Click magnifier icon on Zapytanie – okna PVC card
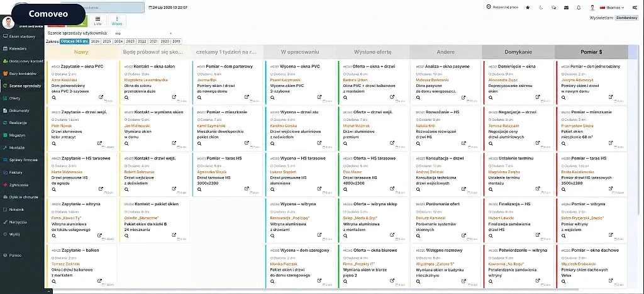644x294 pixels. point(54,98)
